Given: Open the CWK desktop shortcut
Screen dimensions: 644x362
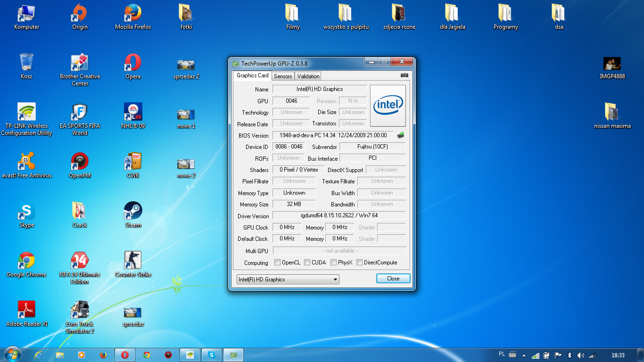Looking at the screenshot, I should 133,165.
